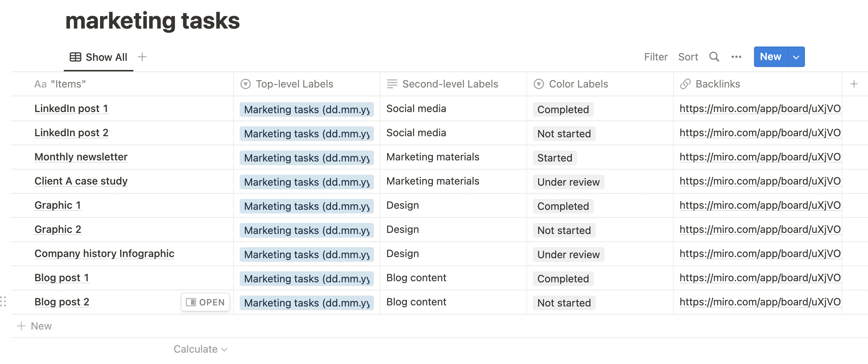
Task: Click the Backlinks column header
Action: pyautogui.click(x=717, y=84)
